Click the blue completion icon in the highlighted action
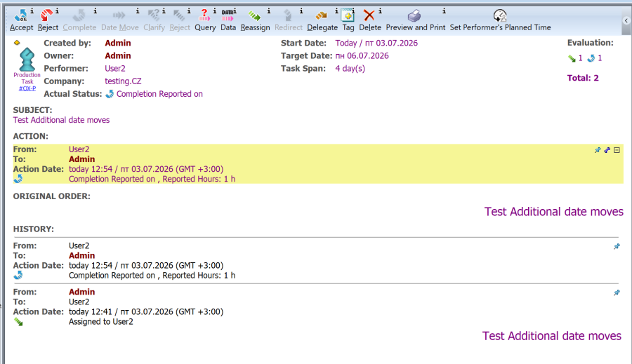Viewport: 632px width, 364px height. coord(18,179)
